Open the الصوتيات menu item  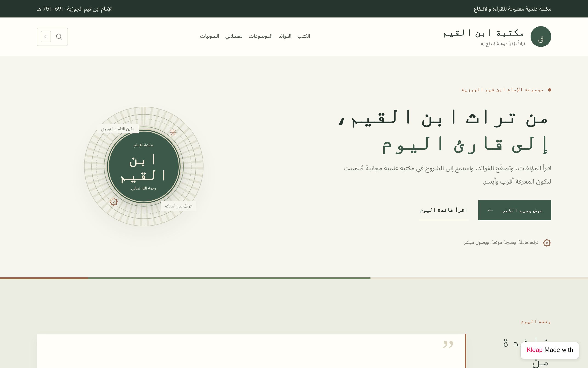pos(209,36)
